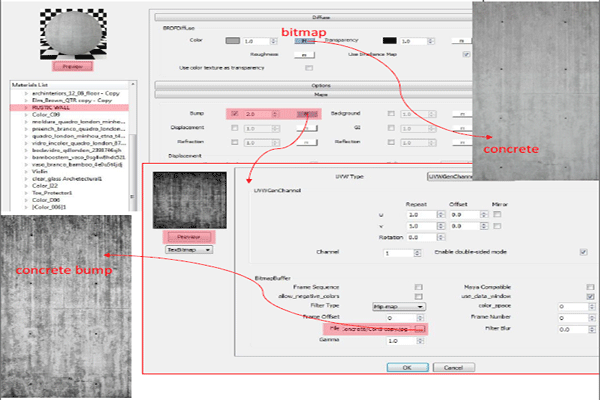
Task: Open the Filter Type Mip-map dropdown
Action: (x=399, y=307)
